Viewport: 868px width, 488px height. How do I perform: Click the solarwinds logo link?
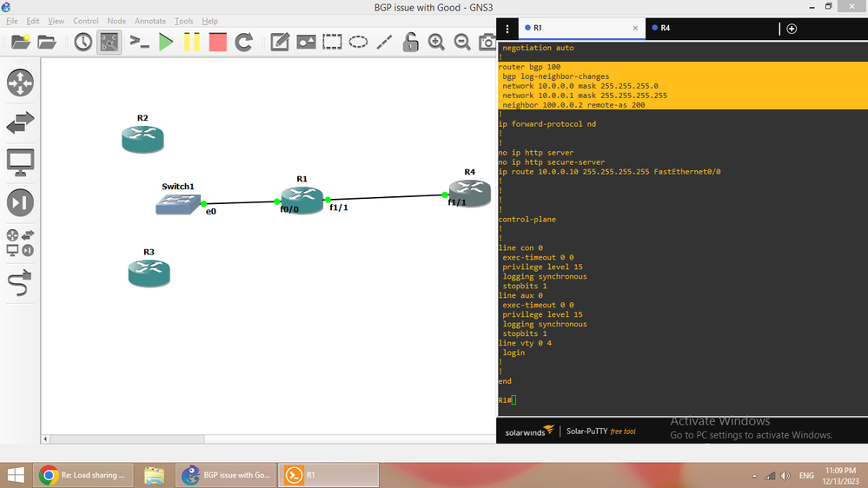point(529,431)
